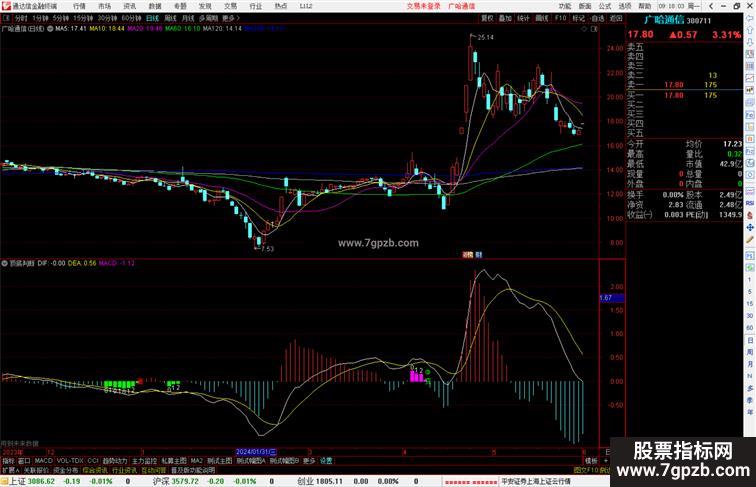Switch to daily via sidebar '日' shortcut
The image size is (756, 487).
tap(750, 340)
